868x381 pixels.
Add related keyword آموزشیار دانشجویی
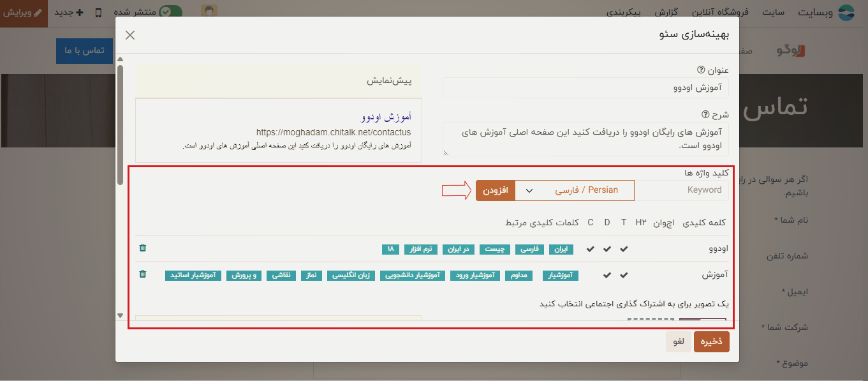(x=413, y=275)
